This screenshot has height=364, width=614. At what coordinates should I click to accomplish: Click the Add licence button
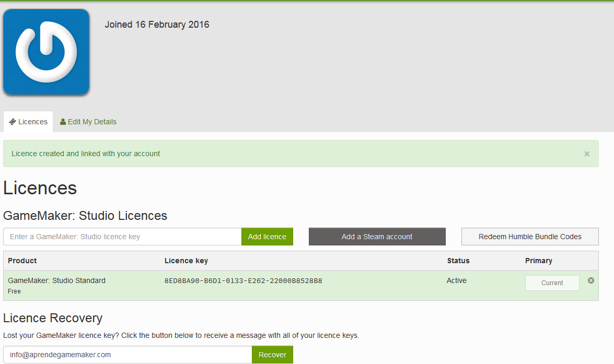[267, 237]
